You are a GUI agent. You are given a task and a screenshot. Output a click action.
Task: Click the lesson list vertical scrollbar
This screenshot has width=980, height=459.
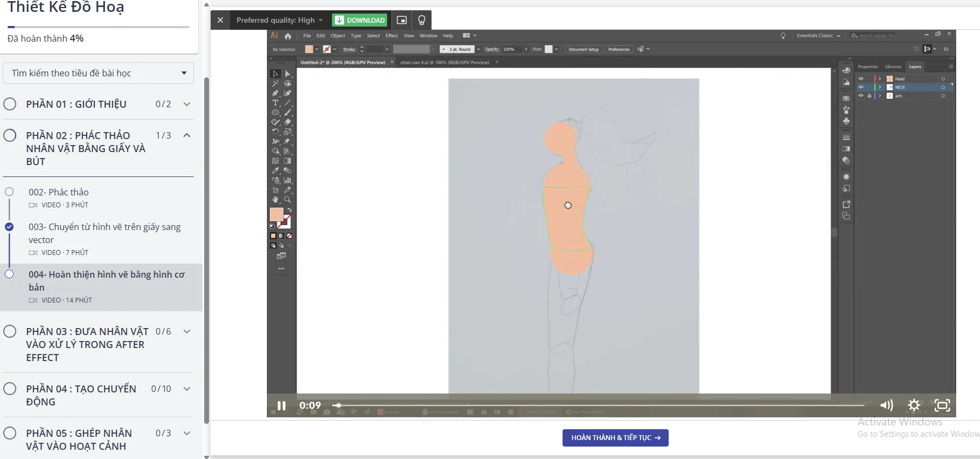[206, 249]
